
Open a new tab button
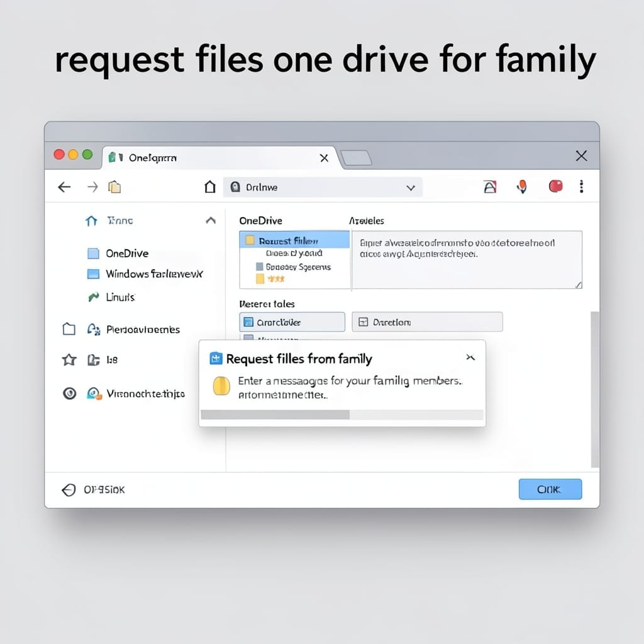tap(356, 158)
